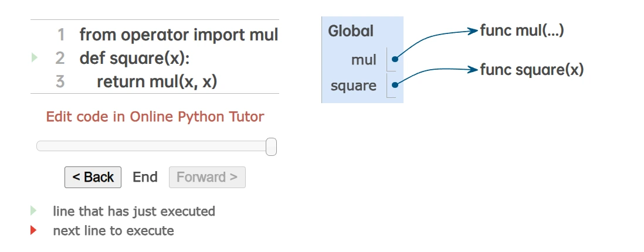Click the Global frame header
644x252 pixels.
351,31
